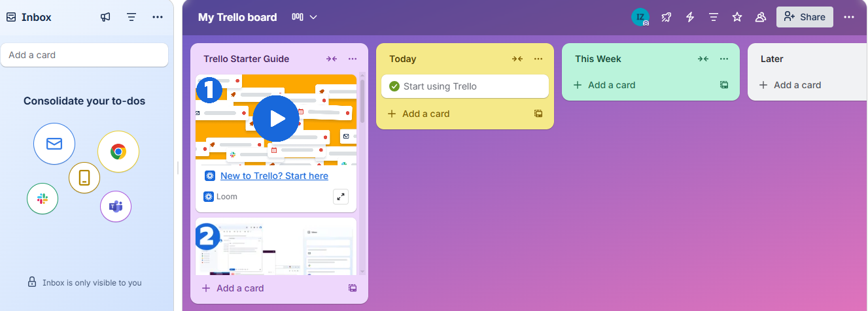Image resolution: width=868 pixels, height=311 pixels.
Task: Collapse the This Week list
Action: click(703, 59)
